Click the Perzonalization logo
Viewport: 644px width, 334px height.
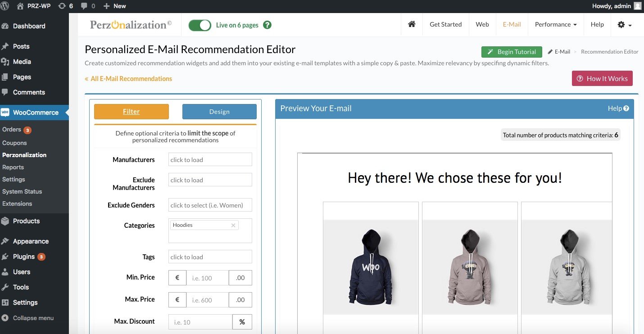[x=131, y=25]
